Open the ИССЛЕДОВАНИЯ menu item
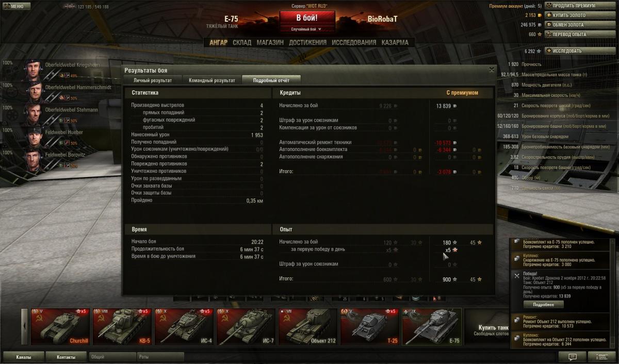The height and width of the screenshot is (364, 619). [354, 43]
